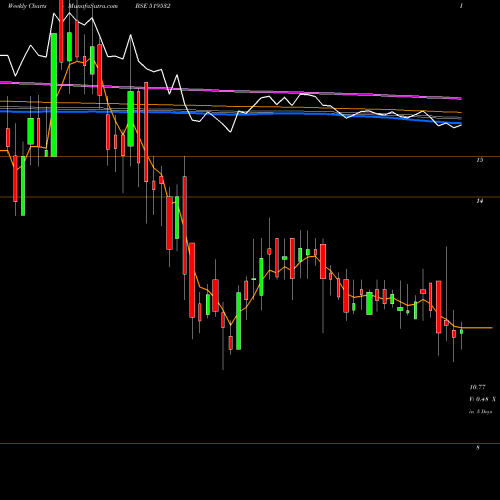
Task: Select the price axis label 14
Action: (x=480, y=201)
